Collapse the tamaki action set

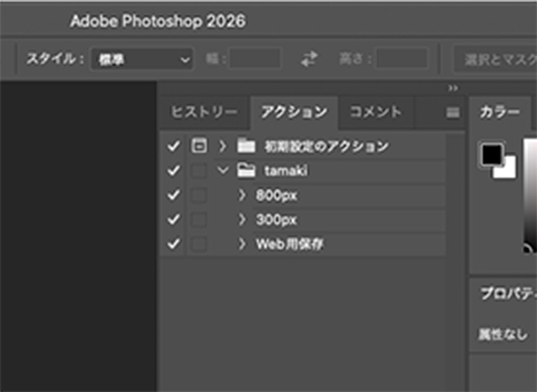pyautogui.click(x=222, y=171)
